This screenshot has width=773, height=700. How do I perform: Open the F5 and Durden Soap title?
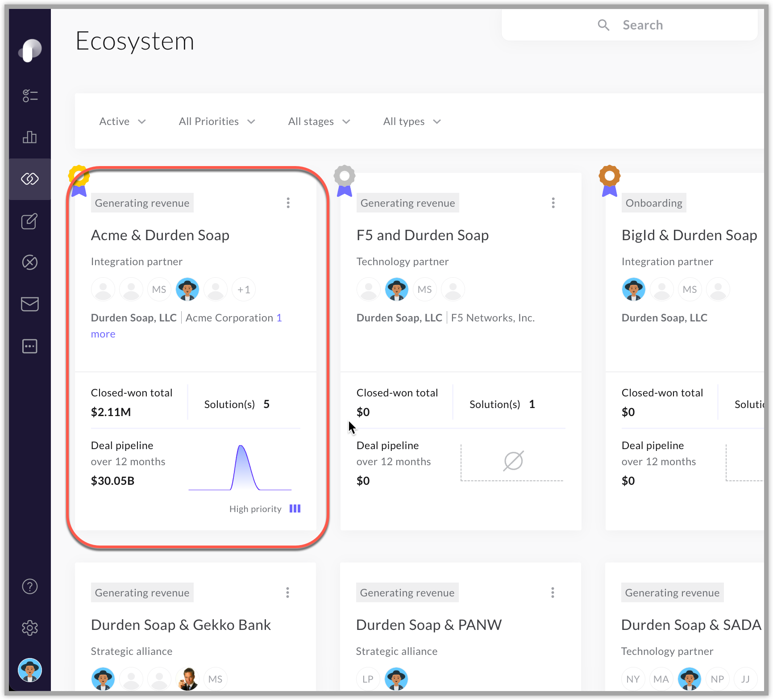423,235
